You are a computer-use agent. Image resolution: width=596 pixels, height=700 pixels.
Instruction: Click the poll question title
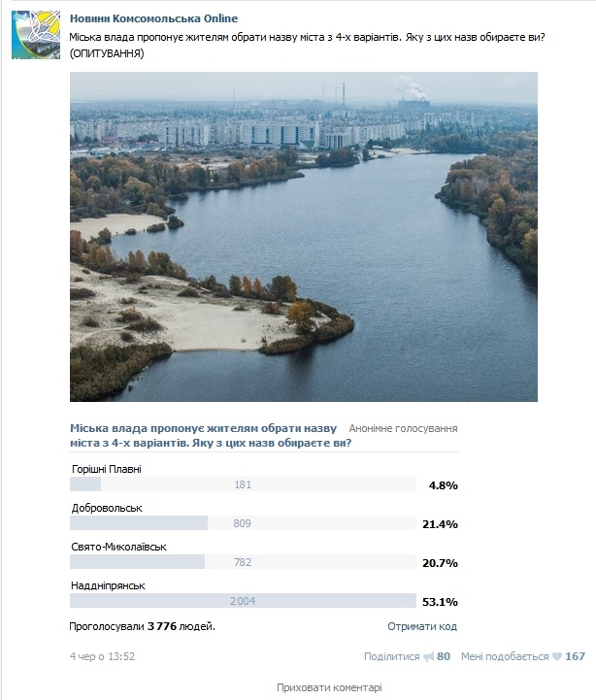point(204,435)
